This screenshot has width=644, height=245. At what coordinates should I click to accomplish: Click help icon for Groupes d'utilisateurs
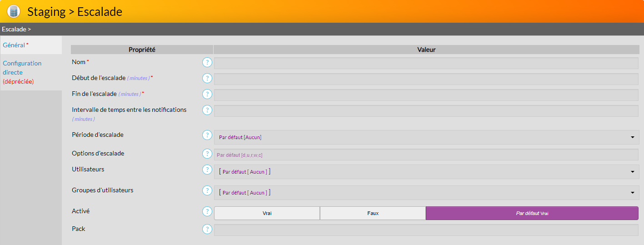[207, 190]
